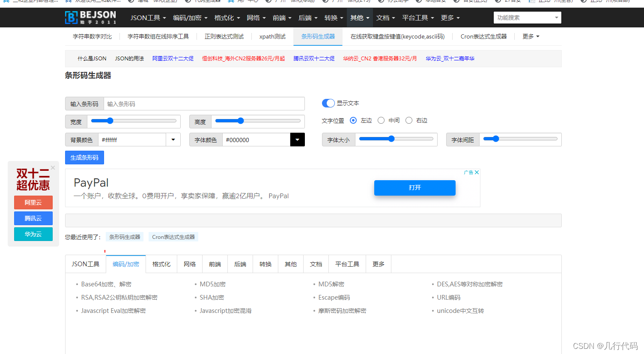Select the 中间 text position radio button
Viewport: 644px width, 354px height.
click(381, 120)
